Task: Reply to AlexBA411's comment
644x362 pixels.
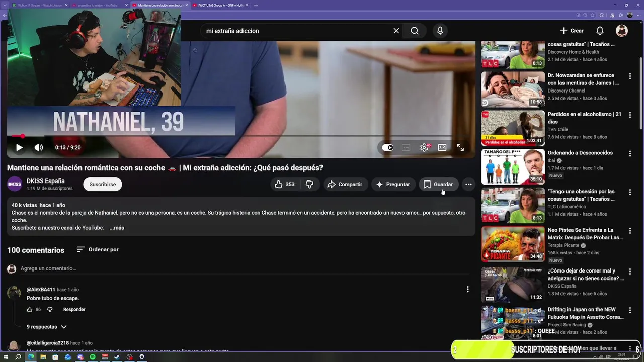Action: (x=74, y=309)
